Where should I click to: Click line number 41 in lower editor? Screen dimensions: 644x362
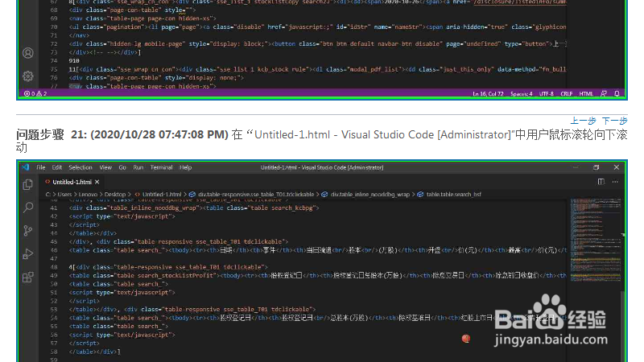[x=54, y=208]
